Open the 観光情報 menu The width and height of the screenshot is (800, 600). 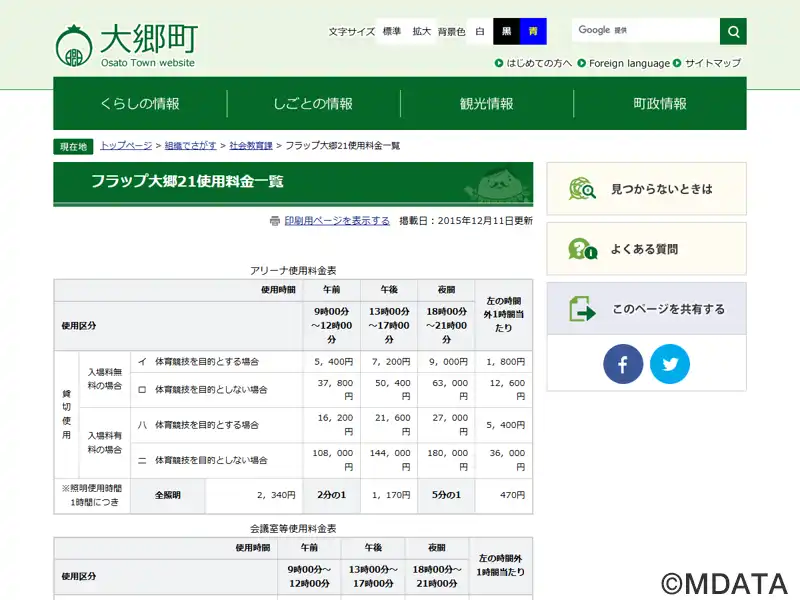486,104
